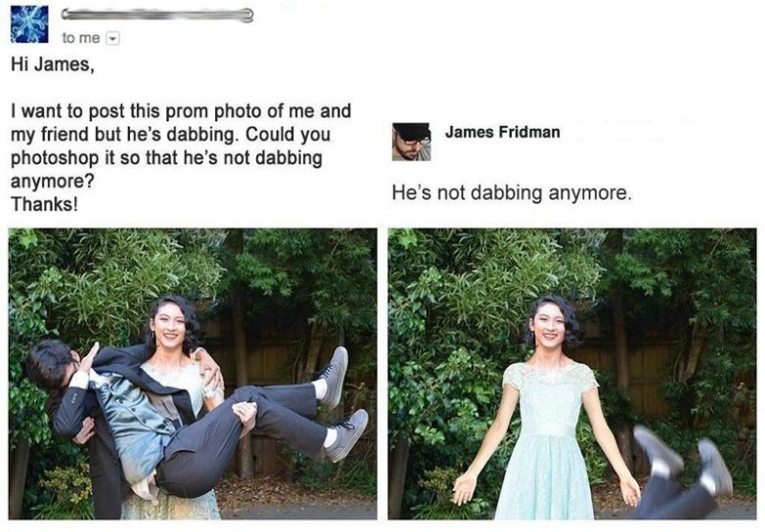Click the blue snowflake sender avatar

click(x=29, y=23)
